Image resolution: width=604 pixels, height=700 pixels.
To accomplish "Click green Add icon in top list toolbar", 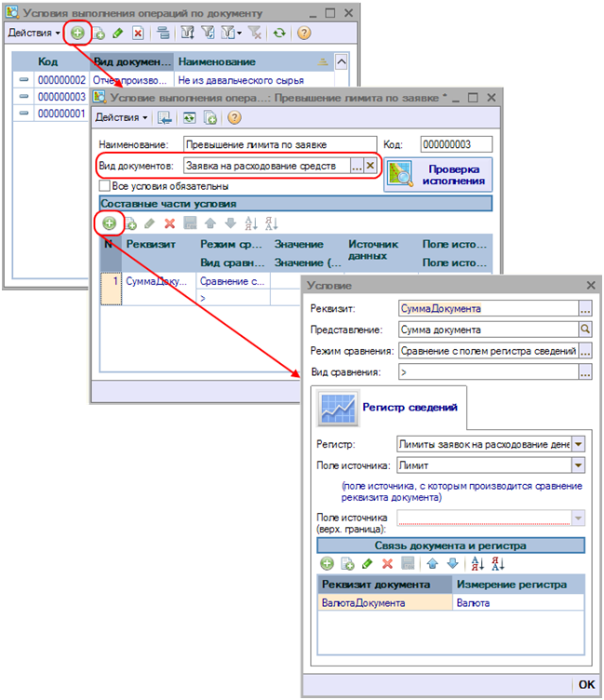I will [x=77, y=33].
